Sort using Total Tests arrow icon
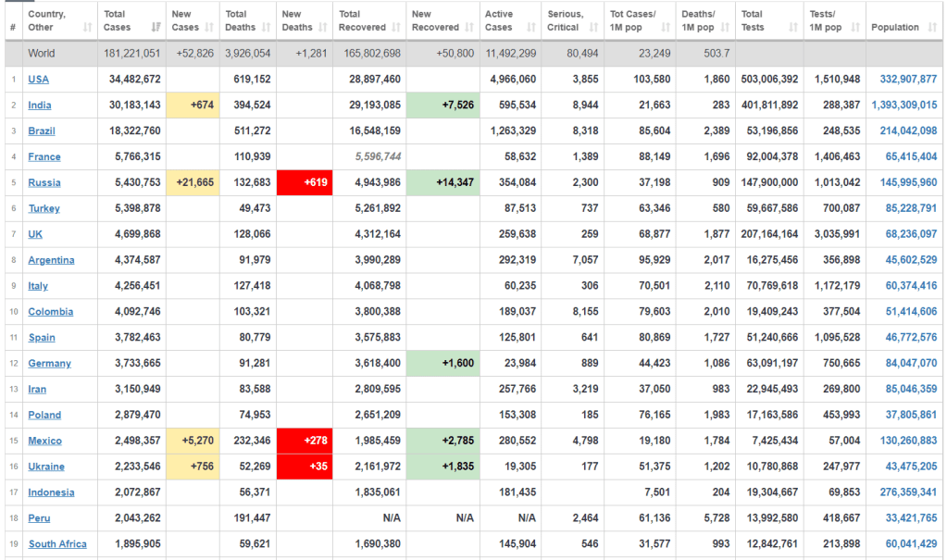This screenshot has width=947, height=560. pyautogui.click(x=792, y=28)
